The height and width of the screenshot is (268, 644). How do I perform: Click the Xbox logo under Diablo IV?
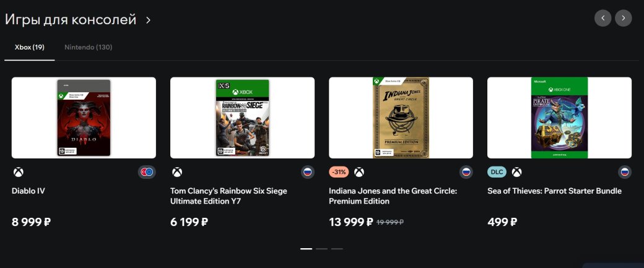(19, 172)
